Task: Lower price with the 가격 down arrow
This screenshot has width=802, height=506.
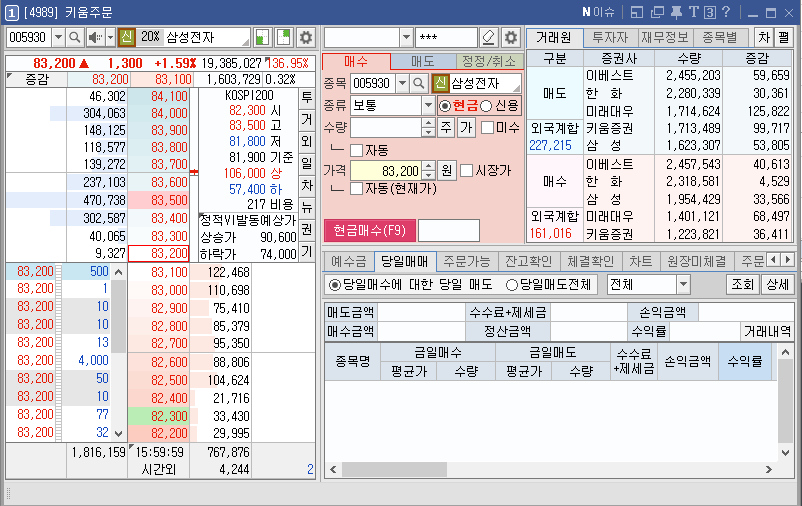Action: point(429,175)
